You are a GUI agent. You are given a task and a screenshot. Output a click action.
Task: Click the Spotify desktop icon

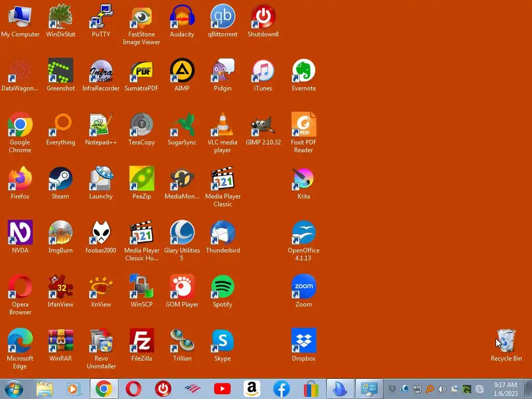click(222, 286)
